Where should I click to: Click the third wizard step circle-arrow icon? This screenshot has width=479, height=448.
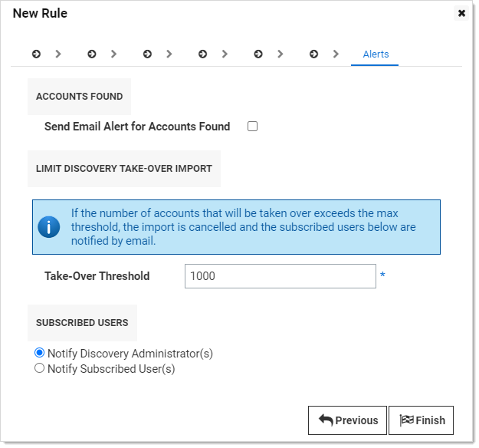click(147, 54)
